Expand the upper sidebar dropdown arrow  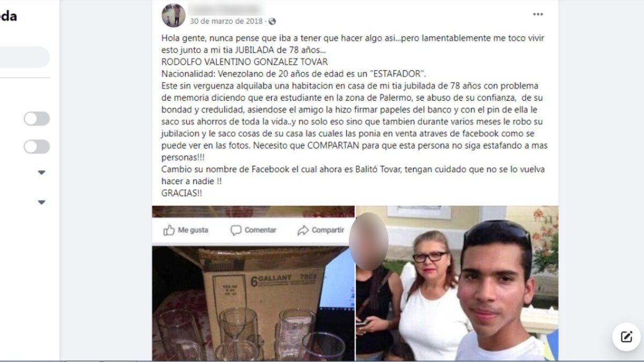41,173
